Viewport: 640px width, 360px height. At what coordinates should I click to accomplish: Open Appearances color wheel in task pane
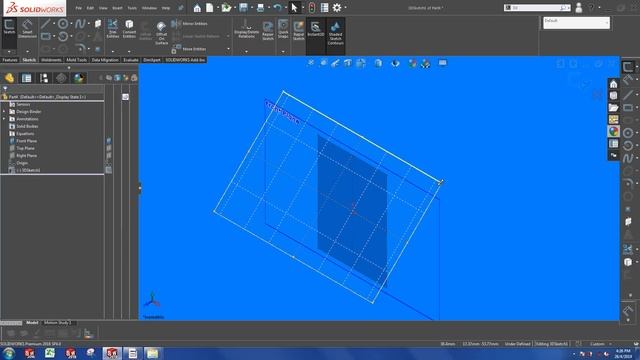click(613, 131)
